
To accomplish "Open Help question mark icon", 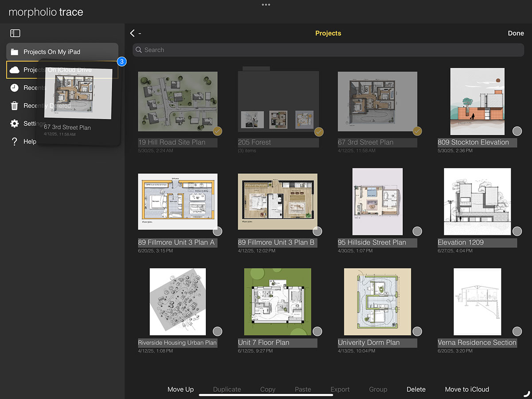I will click(15, 141).
